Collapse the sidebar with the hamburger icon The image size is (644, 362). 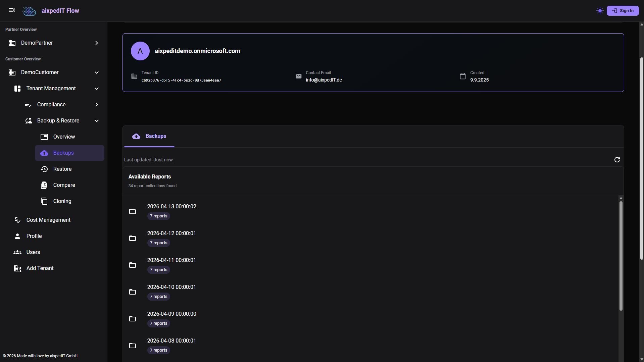coord(12,10)
